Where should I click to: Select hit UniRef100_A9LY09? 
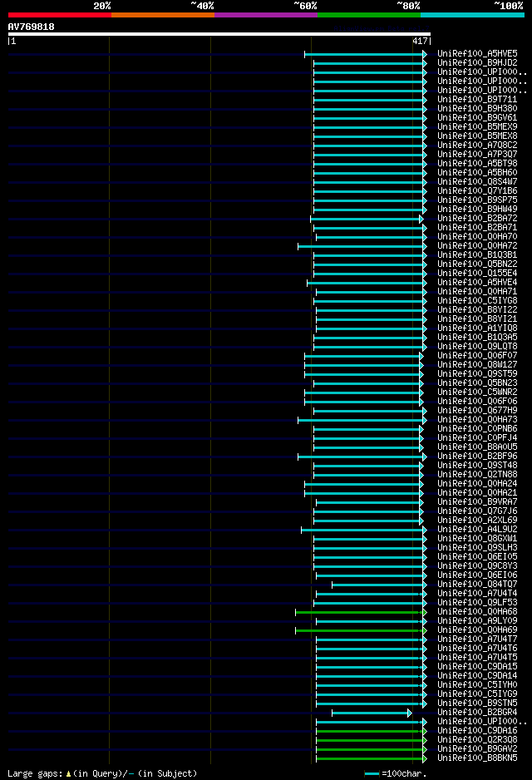click(477, 621)
